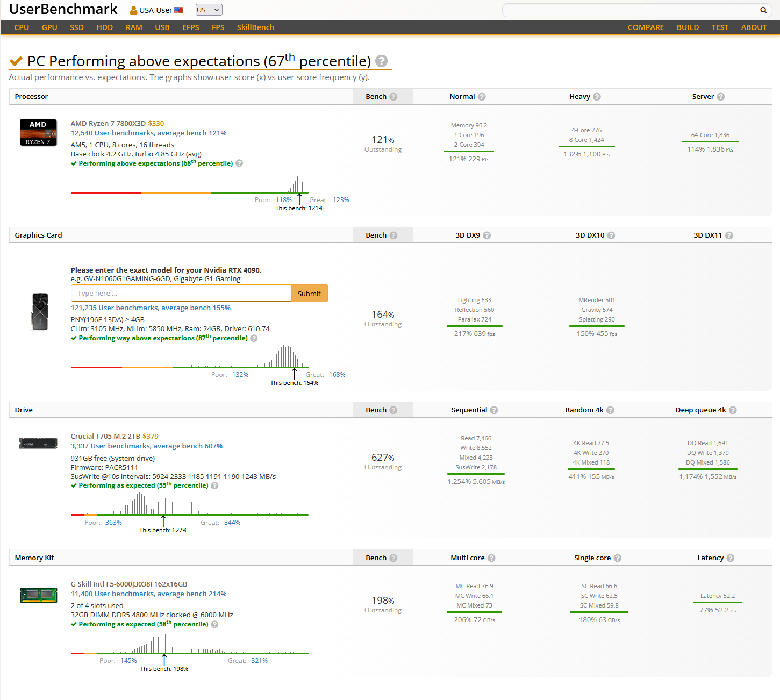The height and width of the screenshot is (700, 780).
Task: Click the Crucial T705 SSD image
Action: tap(39, 444)
